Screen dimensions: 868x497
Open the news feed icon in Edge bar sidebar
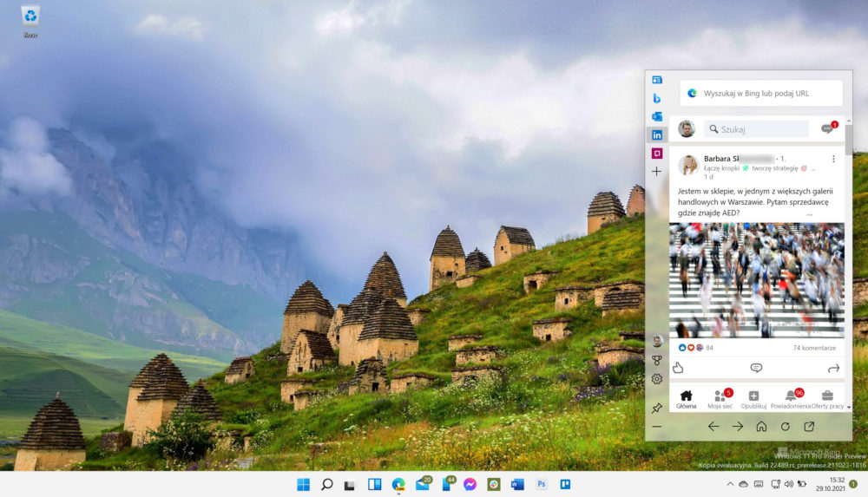pos(656,80)
